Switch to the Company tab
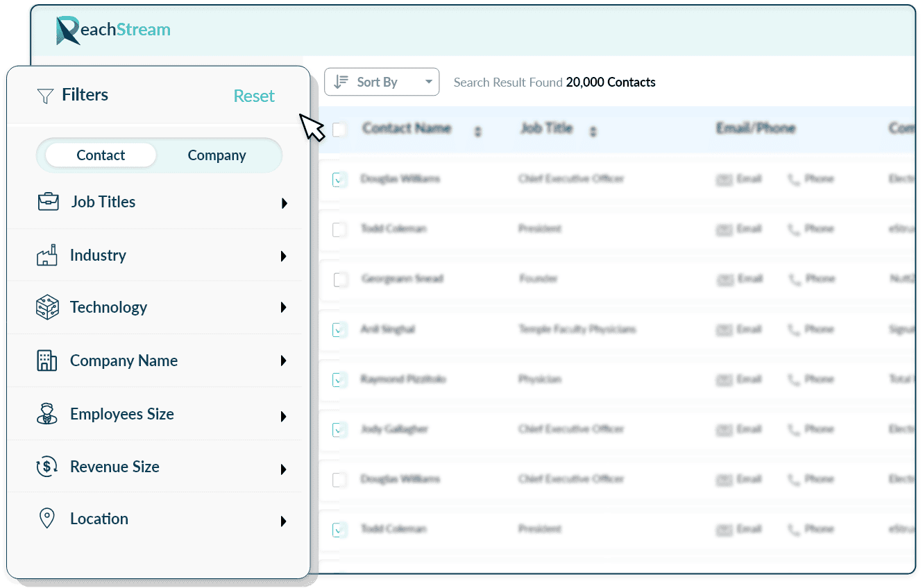This screenshot has width=923, height=588. pyautogui.click(x=217, y=155)
